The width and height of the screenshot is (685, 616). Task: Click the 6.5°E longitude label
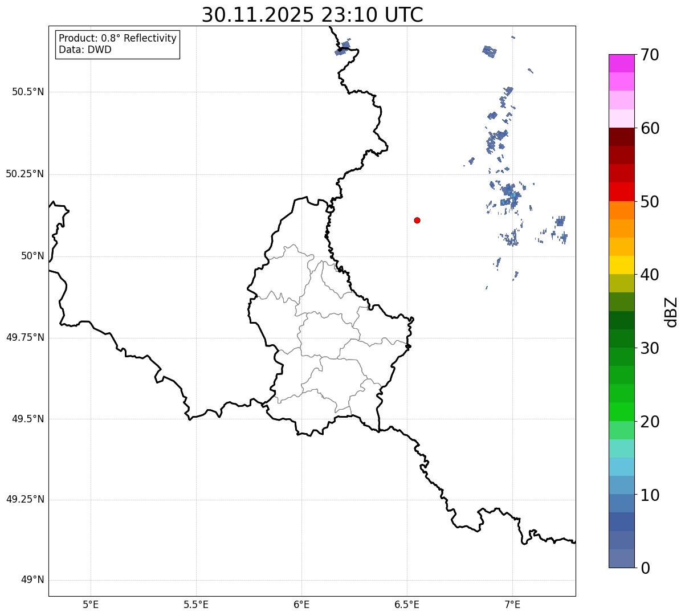[x=407, y=604]
